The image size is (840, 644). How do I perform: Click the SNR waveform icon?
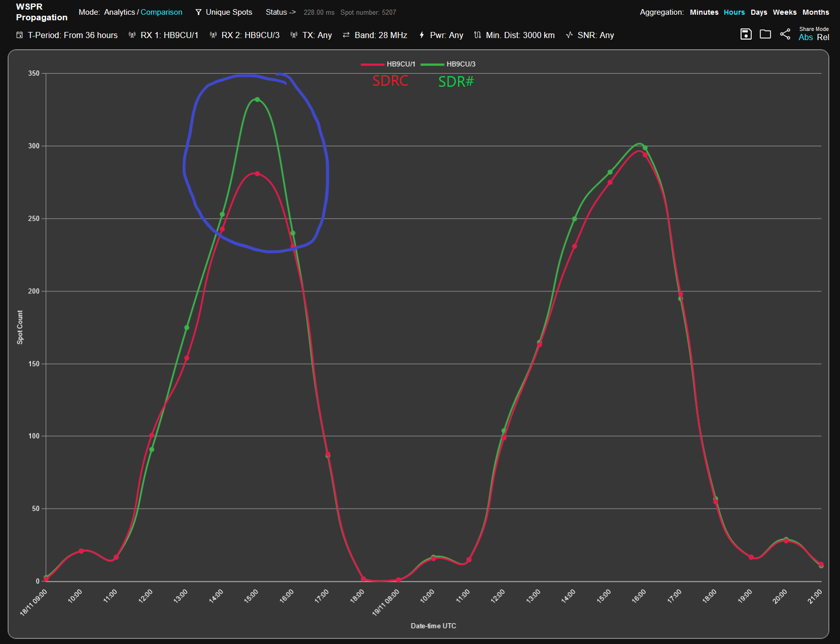tap(569, 35)
